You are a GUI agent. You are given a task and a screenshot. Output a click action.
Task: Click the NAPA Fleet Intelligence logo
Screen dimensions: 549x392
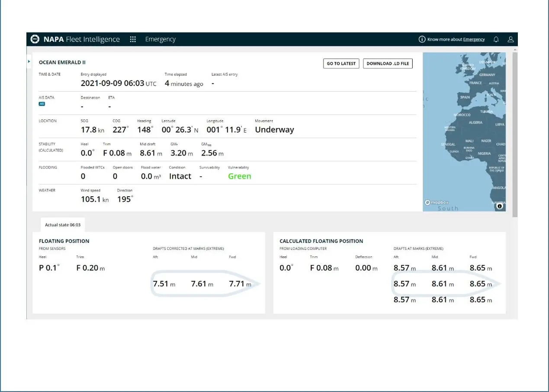75,39
